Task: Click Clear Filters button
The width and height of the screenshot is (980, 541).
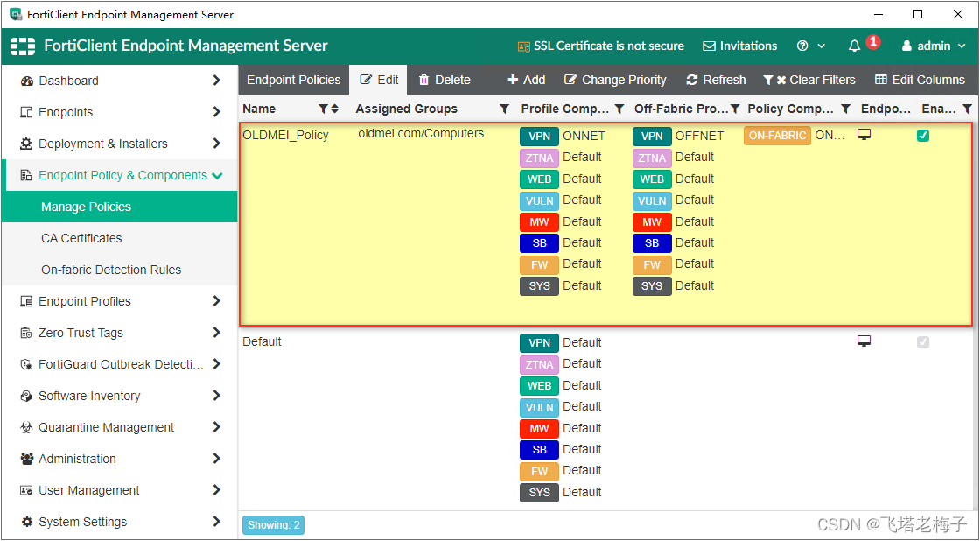Action: click(x=809, y=80)
